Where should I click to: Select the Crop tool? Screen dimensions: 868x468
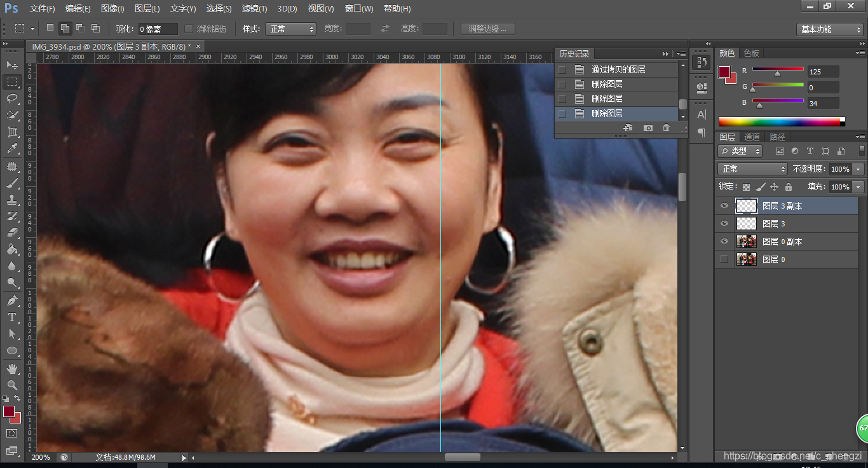pyautogui.click(x=12, y=132)
